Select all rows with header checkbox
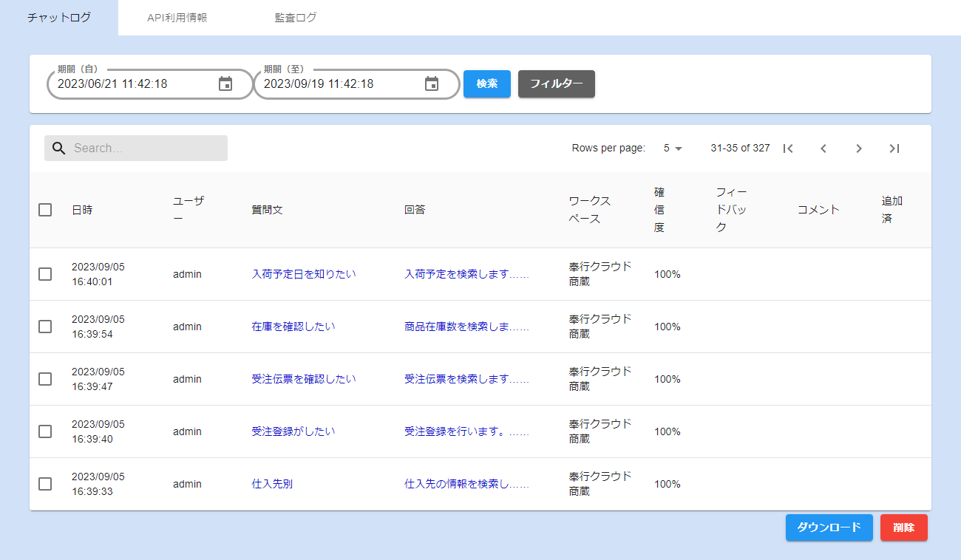The image size is (961, 560). pos(45,210)
